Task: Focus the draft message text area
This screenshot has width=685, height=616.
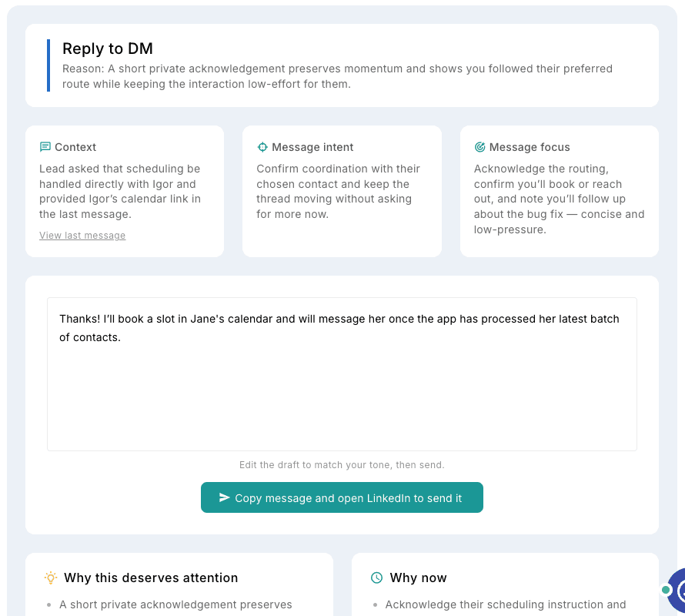Action: 342,374
